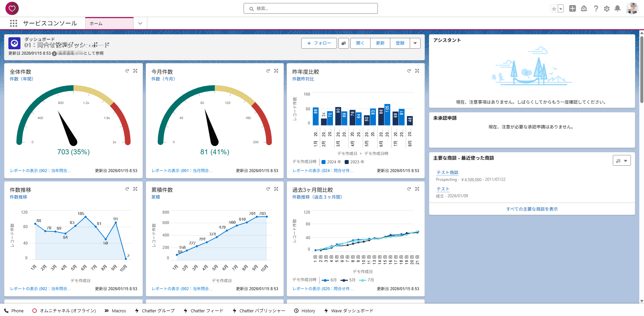Expand the 昨年度比較 chart to full view
This screenshot has width=644, height=316.
coord(417,71)
